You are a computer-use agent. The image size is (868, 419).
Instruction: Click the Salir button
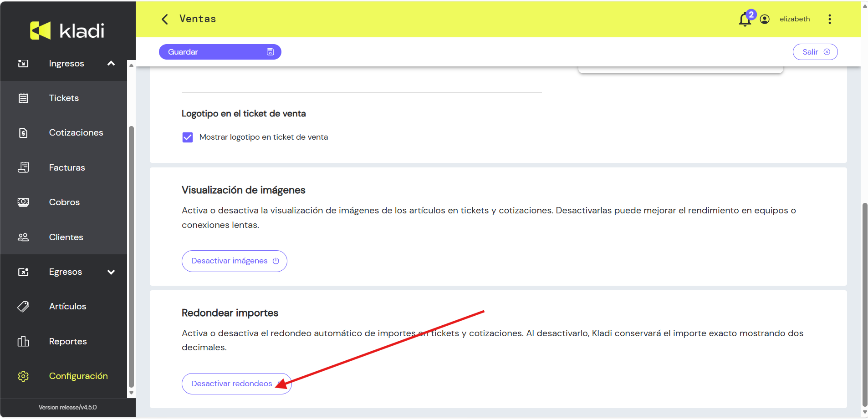(815, 52)
